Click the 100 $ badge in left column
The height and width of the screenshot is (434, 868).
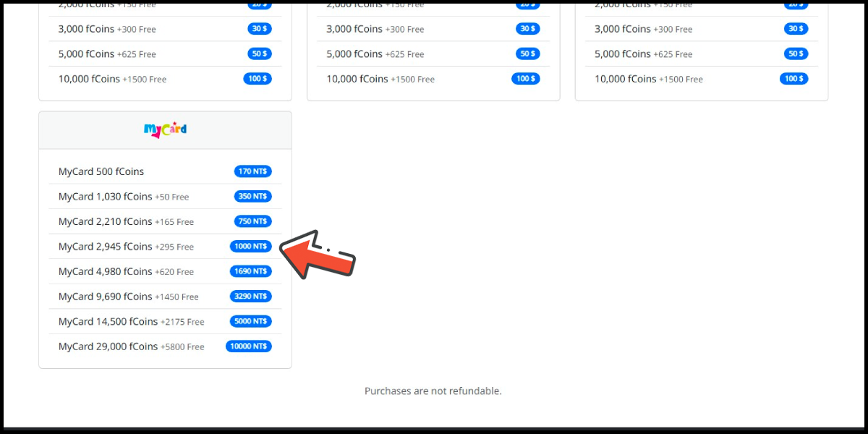[258, 79]
